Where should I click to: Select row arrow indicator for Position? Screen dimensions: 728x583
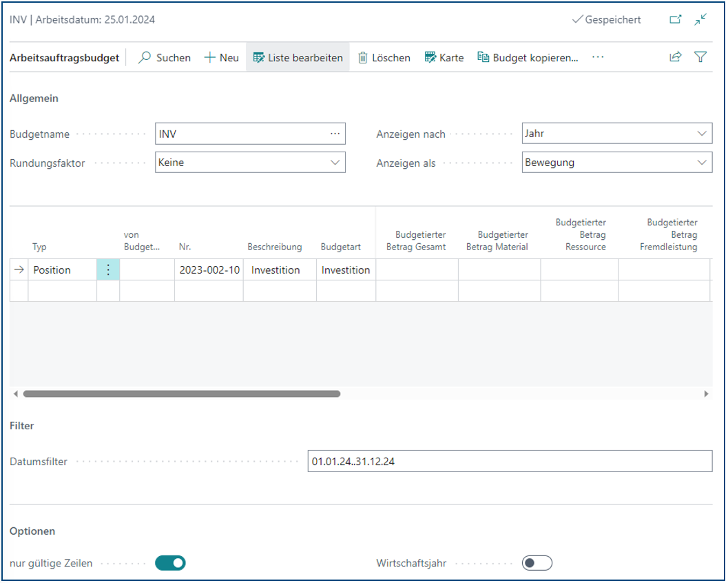tap(19, 270)
